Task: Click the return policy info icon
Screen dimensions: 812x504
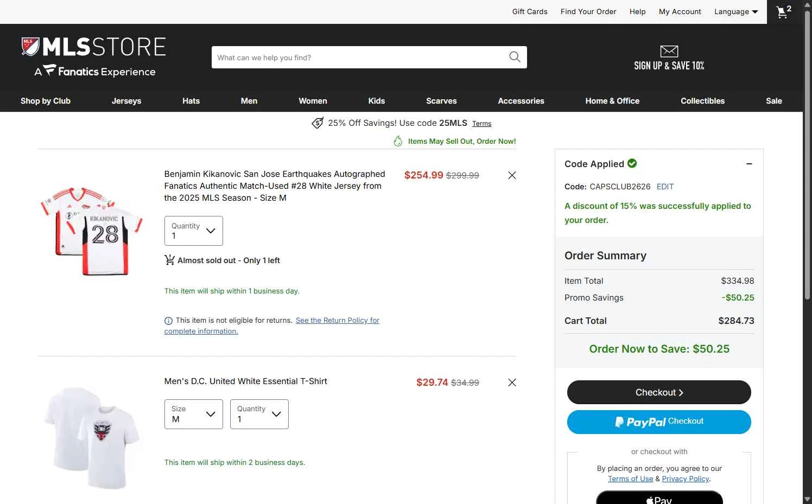Action: tap(168, 321)
